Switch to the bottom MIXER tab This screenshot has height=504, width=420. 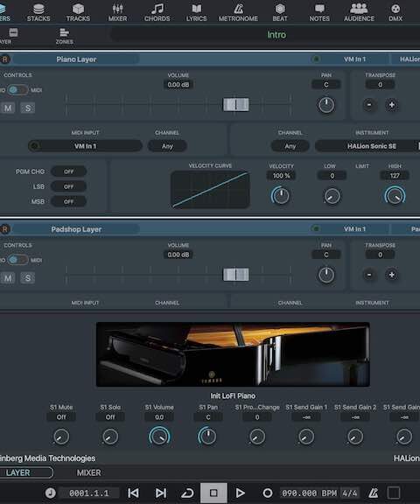coord(88,472)
